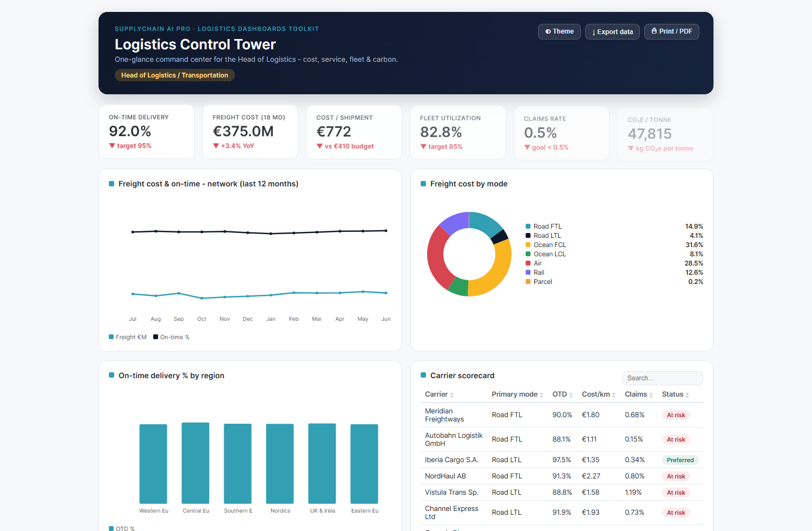Focus the carrier scorecard Search field
Screen dimensions: 812x531
pos(662,378)
